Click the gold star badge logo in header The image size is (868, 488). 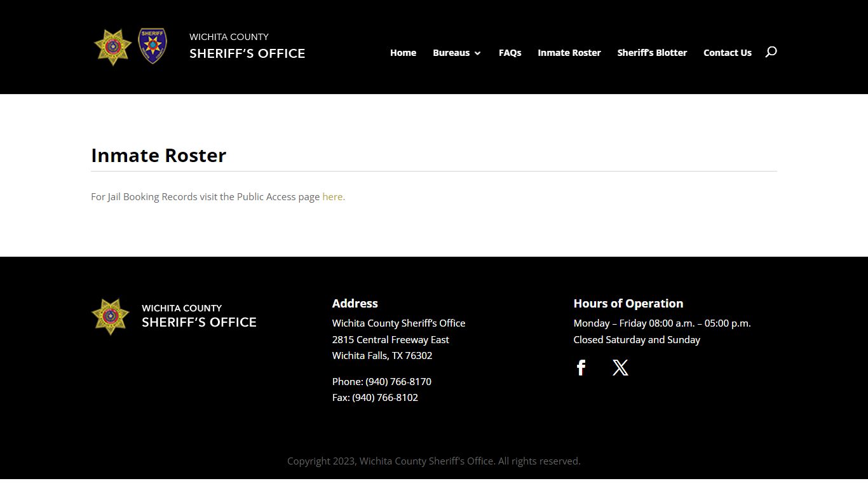tap(112, 47)
